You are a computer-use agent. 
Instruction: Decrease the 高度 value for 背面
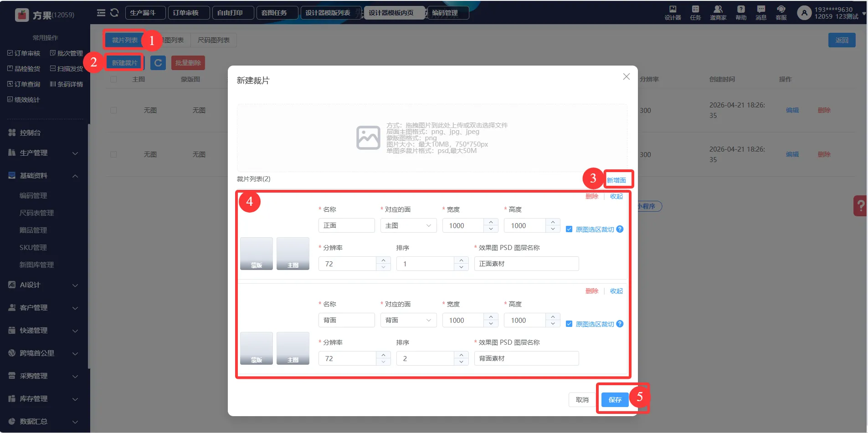pos(553,324)
